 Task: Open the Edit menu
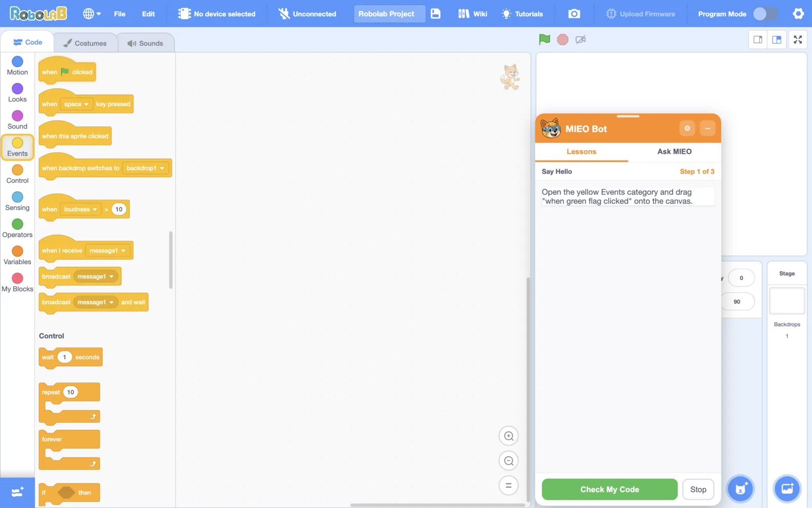tap(148, 14)
